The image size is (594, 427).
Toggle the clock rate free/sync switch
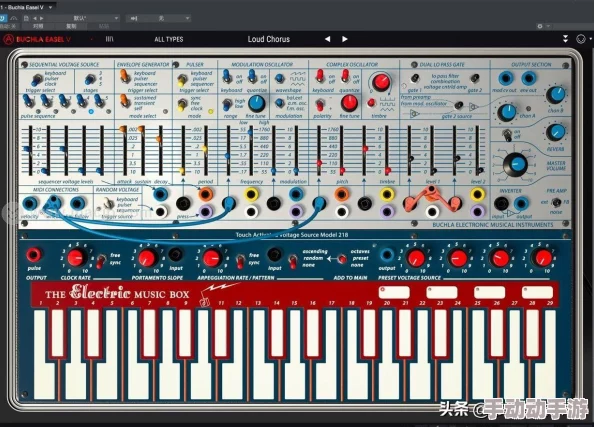(x=101, y=261)
